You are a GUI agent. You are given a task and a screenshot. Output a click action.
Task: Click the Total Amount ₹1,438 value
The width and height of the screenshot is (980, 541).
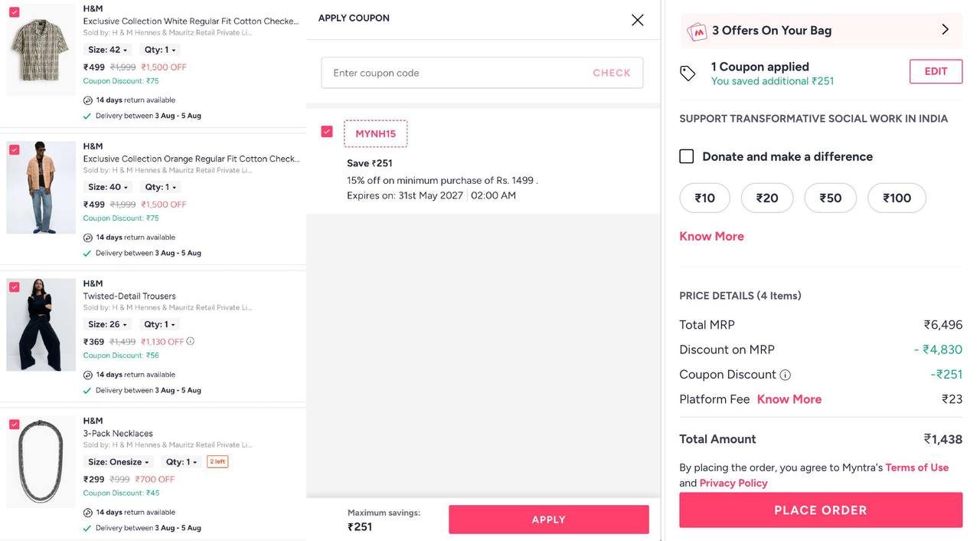click(943, 439)
